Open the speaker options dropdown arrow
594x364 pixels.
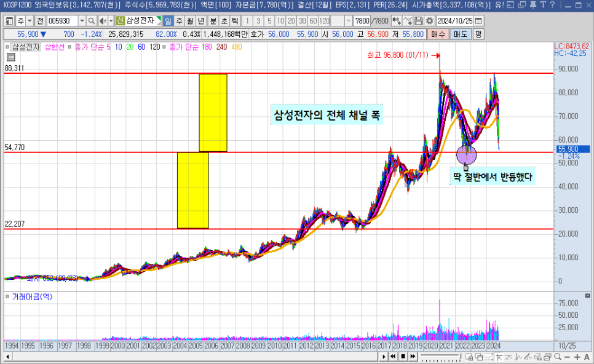click(111, 21)
